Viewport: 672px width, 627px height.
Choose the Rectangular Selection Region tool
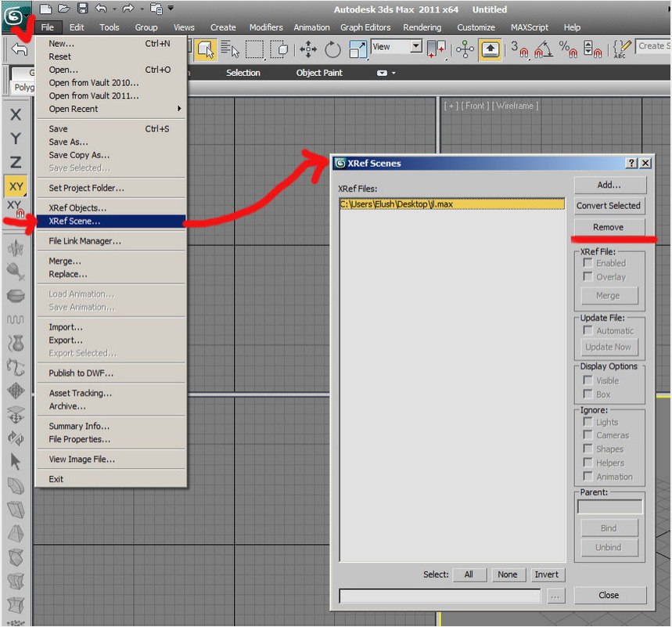pyautogui.click(x=254, y=49)
